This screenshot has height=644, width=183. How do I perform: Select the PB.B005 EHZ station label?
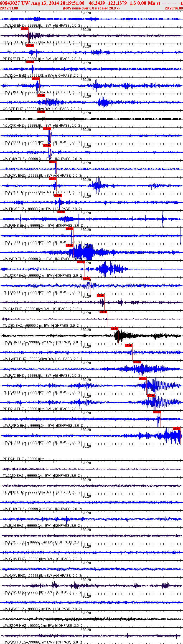coord(13,292)
